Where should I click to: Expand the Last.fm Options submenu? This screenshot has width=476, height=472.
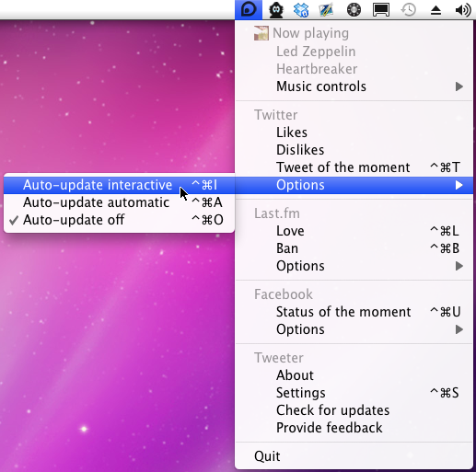[x=354, y=266]
